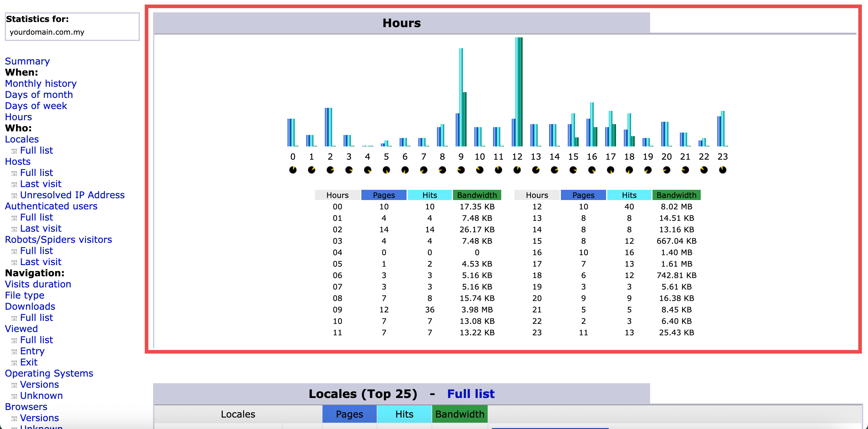Click the pie chart icon under hour 9
Screen dimensions: 868x429
[461, 170]
